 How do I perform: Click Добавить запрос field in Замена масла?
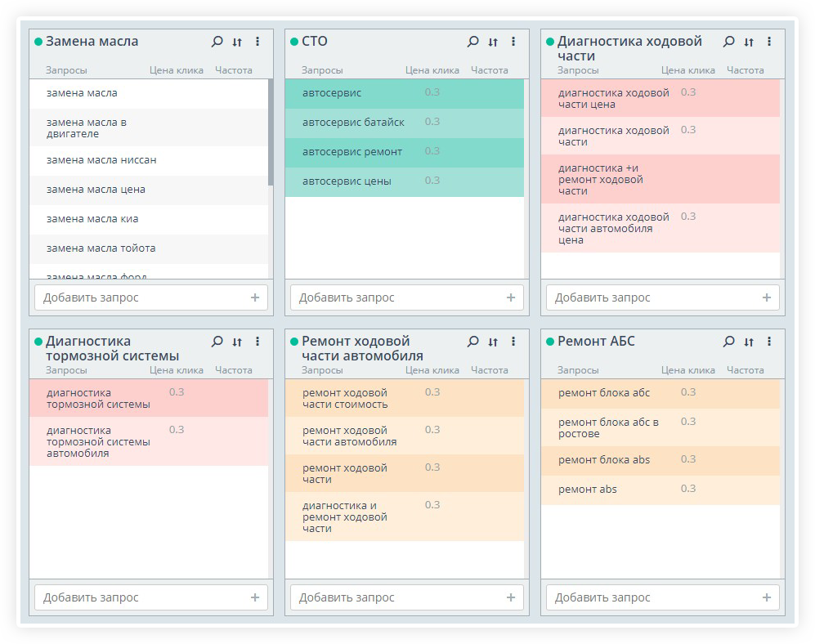tap(139, 297)
